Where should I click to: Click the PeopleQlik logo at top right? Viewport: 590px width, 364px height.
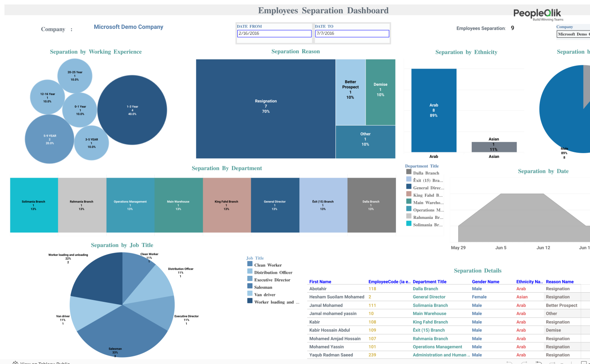click(537, 12)
